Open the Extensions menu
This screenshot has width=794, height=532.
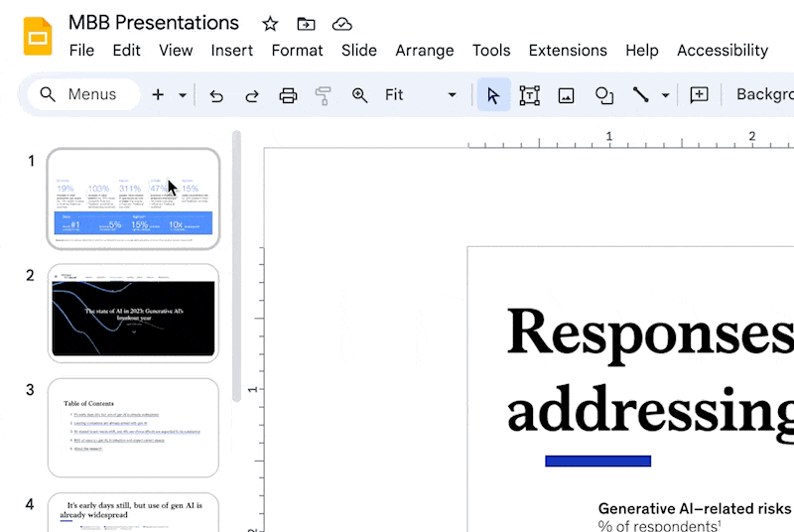568,50
